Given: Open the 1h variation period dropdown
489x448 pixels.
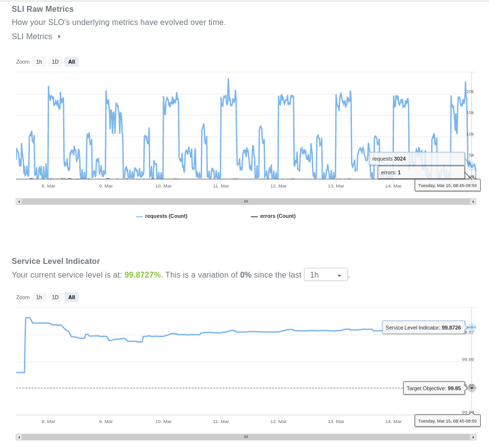Looking at the screenshot, I should [326, 275].
